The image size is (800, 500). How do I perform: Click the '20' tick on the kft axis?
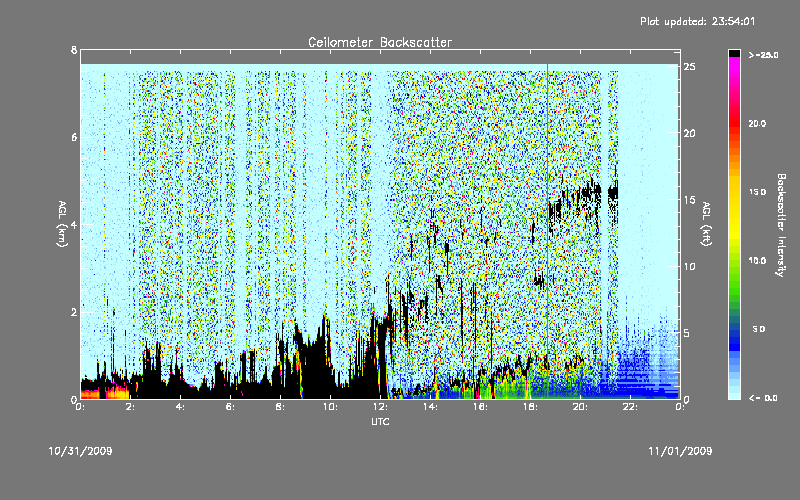tap(689, 134)
